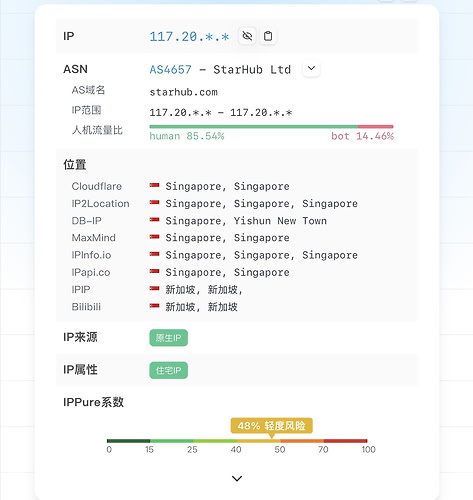Click the AS域名 label

[x=88, y=90]
